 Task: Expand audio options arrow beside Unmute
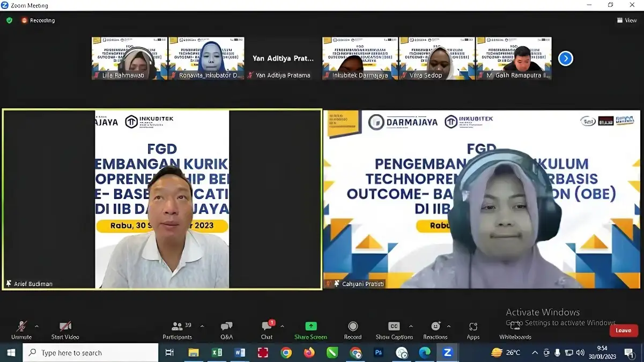[x=36, y=326]
